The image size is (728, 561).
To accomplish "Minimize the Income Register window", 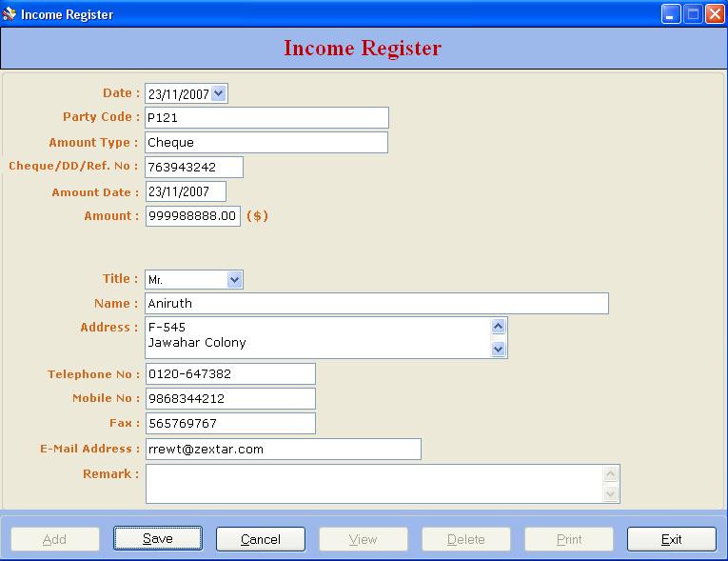I will tap(671, 14).
